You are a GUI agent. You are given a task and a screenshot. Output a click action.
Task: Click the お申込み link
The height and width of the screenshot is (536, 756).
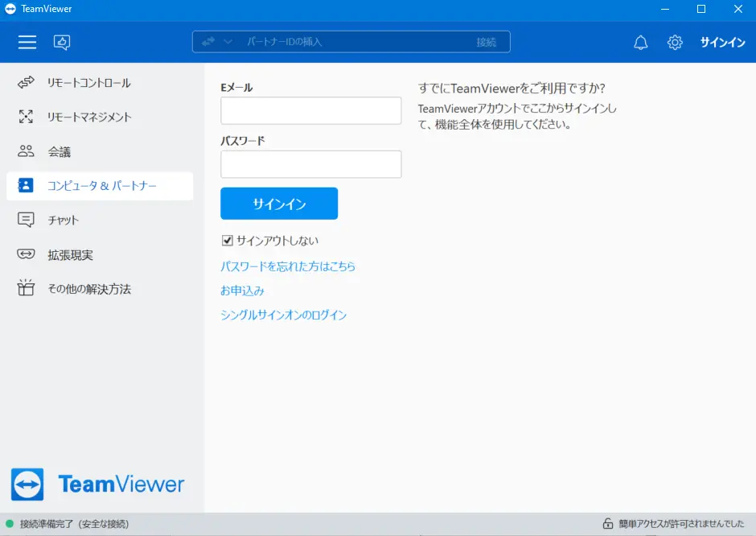[x=243, y=291]
